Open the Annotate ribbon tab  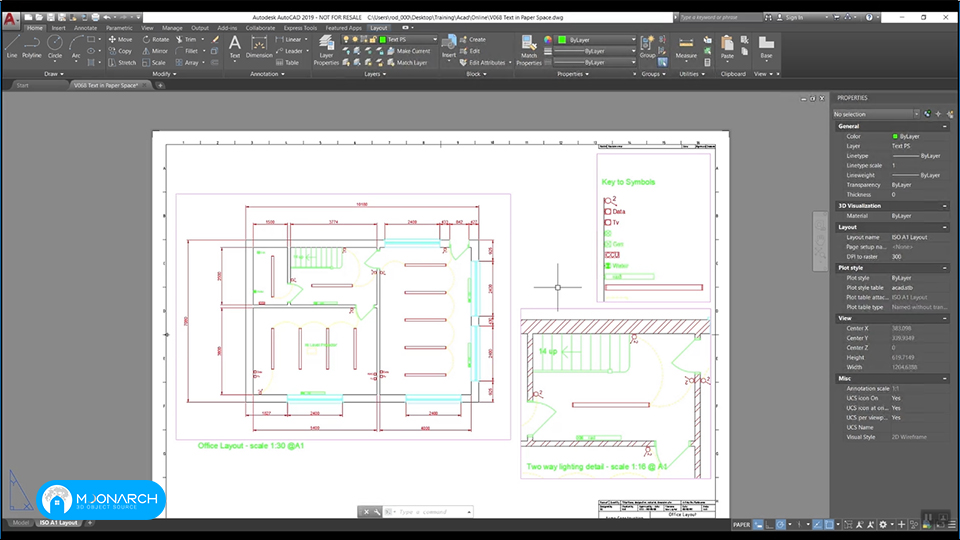coord(86,28)
